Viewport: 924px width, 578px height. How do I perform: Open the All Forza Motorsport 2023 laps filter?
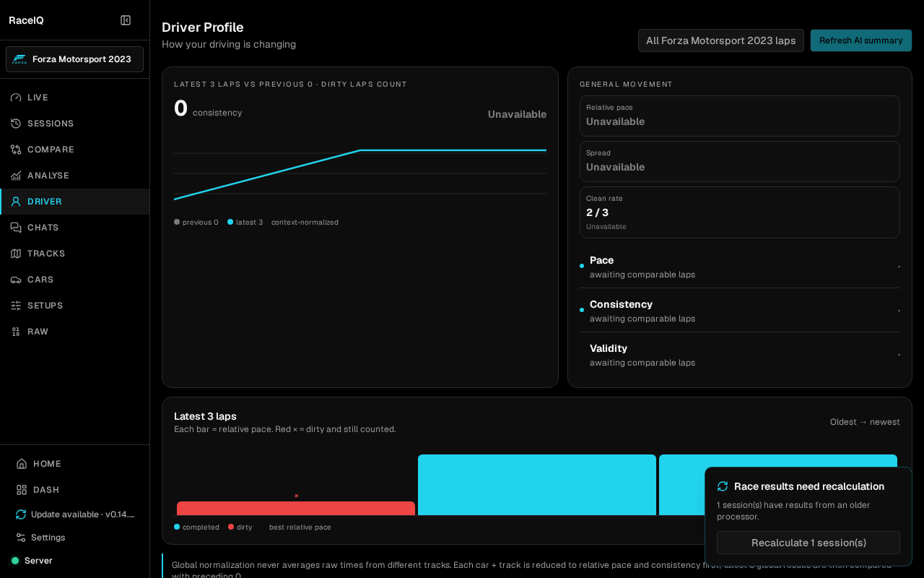coord(721,40)
